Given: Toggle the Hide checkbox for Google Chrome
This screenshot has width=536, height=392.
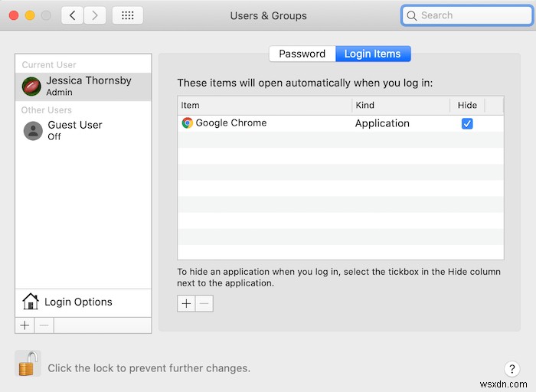Looking at the screenshot, I should click(x=467, y=123).
